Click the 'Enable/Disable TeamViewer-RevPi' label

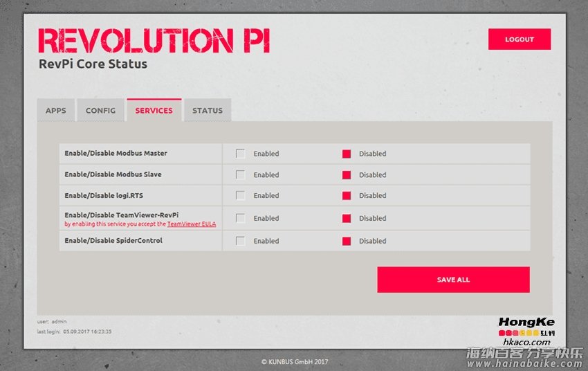pyautogui.click(x=122, y=215)
